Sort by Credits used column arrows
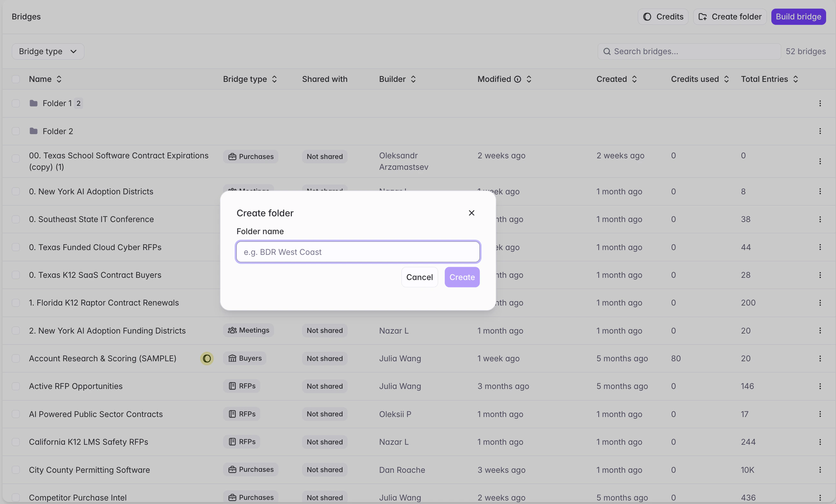The height and width of the screenshot is (504, 836). pos(726,79)
